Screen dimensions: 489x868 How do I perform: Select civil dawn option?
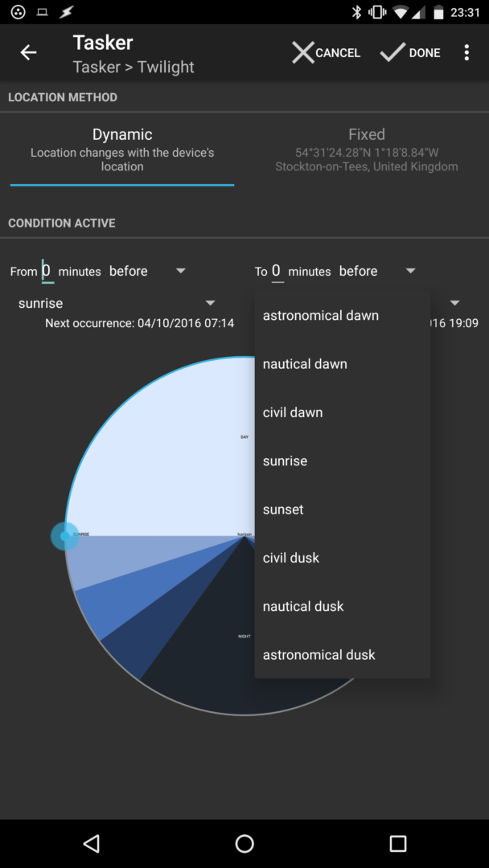click(293, 412)
